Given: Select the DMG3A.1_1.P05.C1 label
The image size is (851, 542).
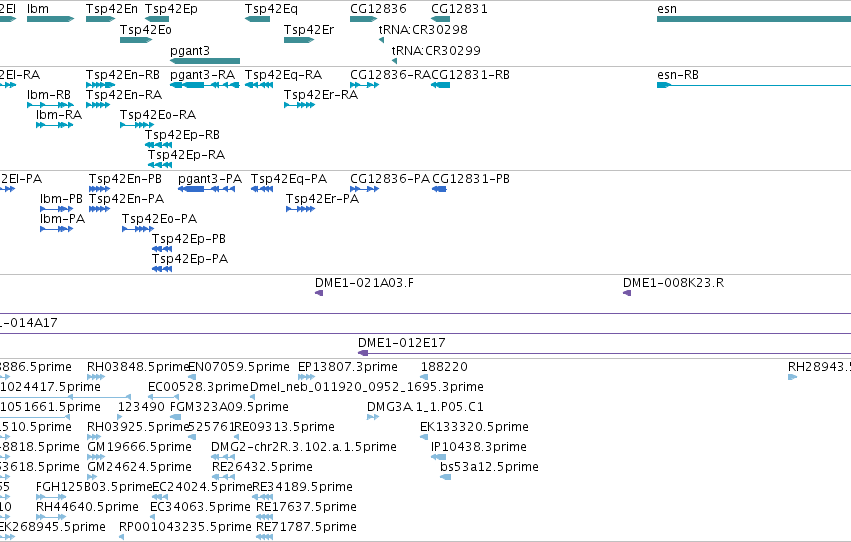Looking at the screenshot, I should 425,407.
